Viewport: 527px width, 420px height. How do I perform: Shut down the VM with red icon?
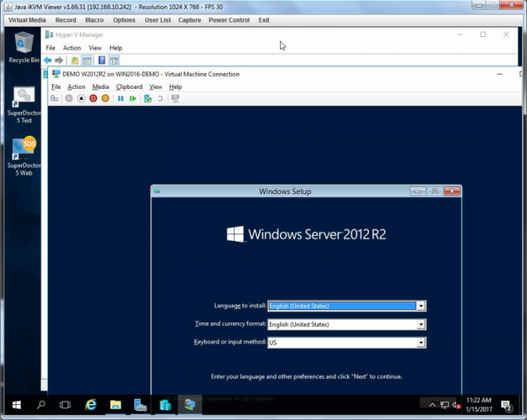click(93, 99)
